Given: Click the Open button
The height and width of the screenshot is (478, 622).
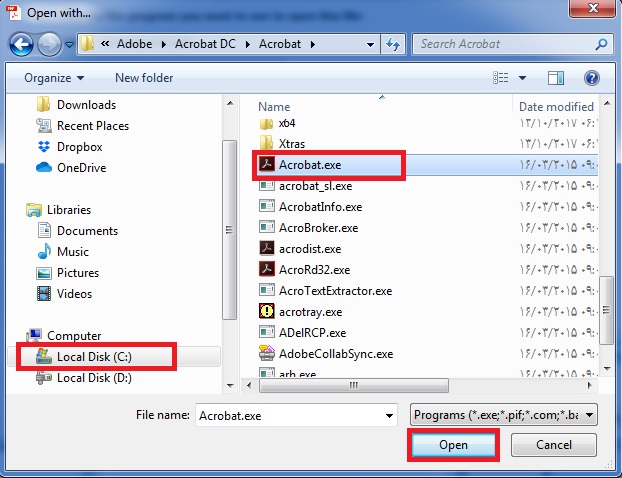Looking at the screenshot, I should (453, 445).
